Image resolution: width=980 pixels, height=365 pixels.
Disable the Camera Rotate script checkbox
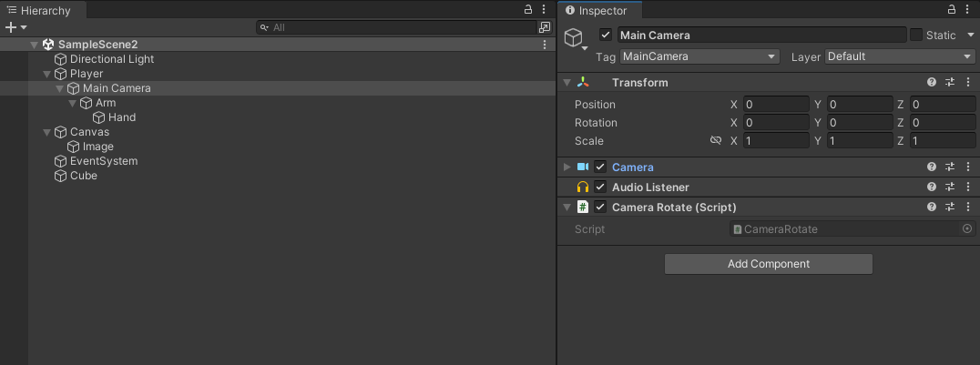point(600,207)
